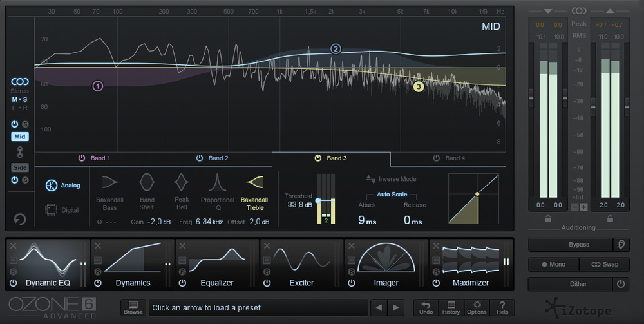Image resolution: width=644 pixels, height=324 pixels.
Task: Choose the Band Shelf filter shape
Action: coord(147,192)
